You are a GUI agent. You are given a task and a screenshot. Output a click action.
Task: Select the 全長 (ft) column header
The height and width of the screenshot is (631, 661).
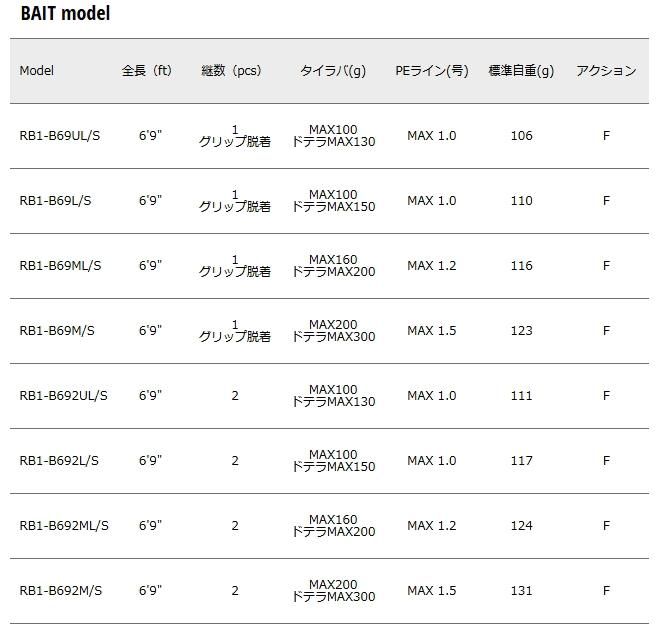(147, 71)
